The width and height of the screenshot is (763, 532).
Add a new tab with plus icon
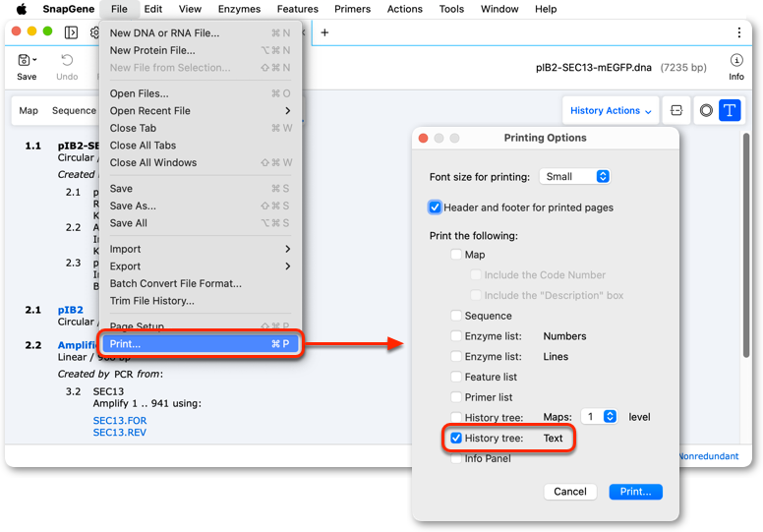324,32
